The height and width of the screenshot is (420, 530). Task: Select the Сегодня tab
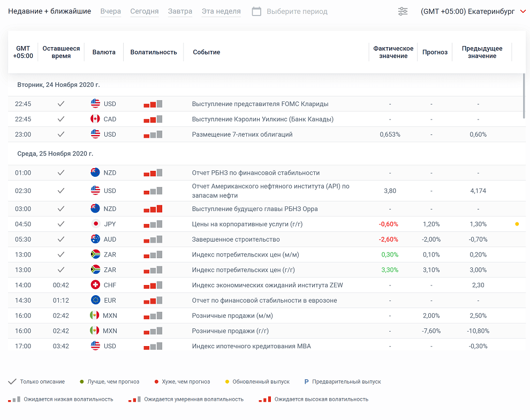(x=145, y=11)
